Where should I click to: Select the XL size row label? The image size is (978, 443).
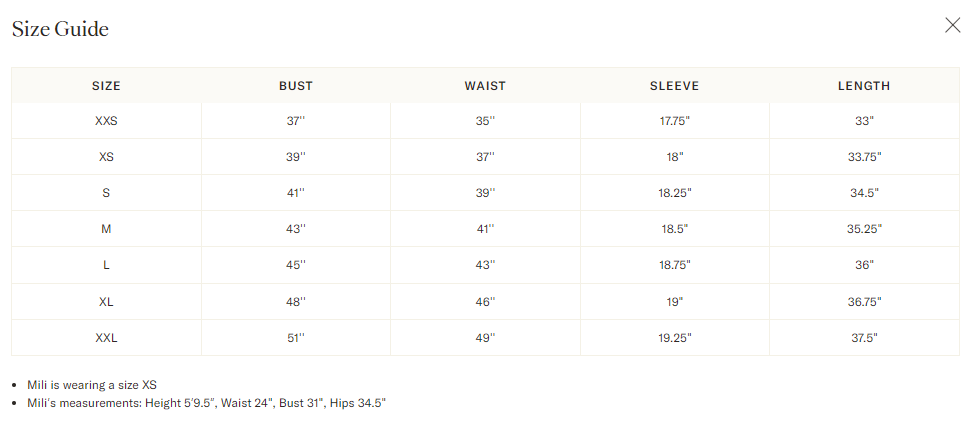(106, 301)
